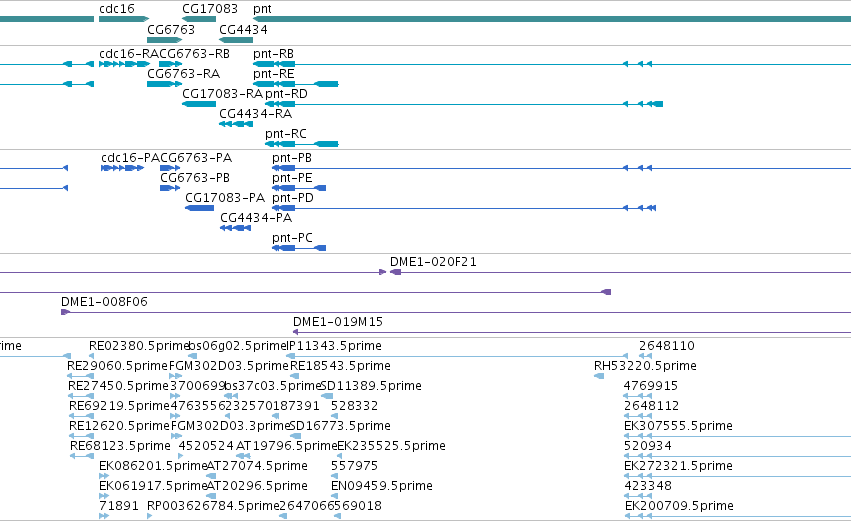The image size is (851, 521).
Task: Select the pnt-PD protein label
Action: (x=293, y=198)
